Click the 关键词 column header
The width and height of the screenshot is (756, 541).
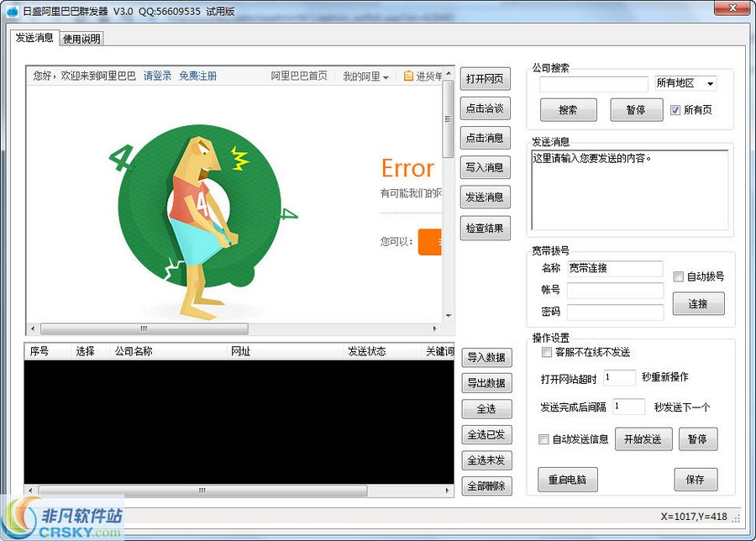click(438, 351)
